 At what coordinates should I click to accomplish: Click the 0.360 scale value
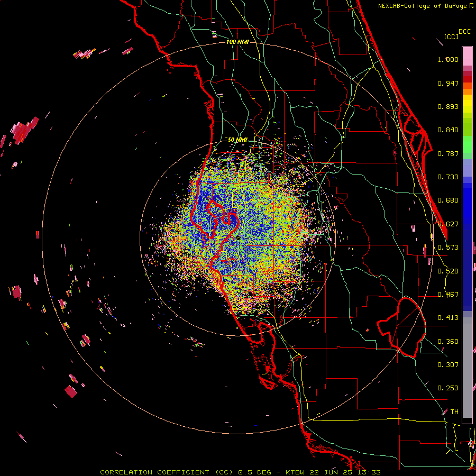click(448, 342)
